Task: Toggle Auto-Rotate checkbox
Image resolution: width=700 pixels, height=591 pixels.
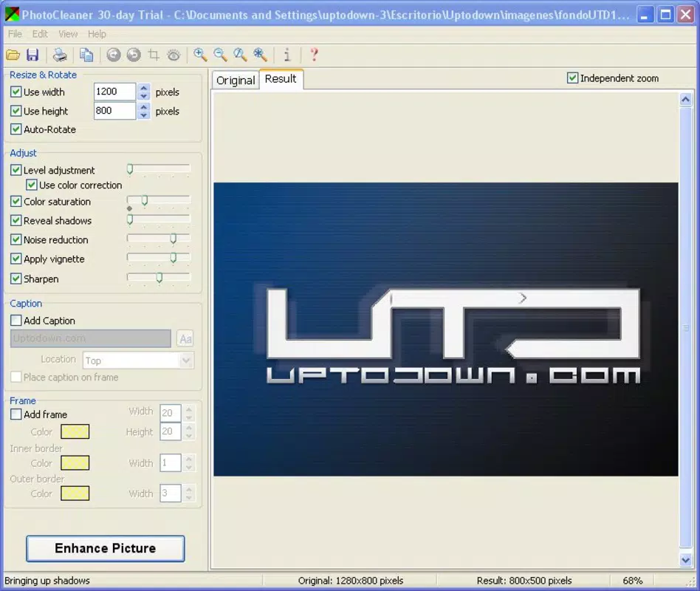Action: 16,129
